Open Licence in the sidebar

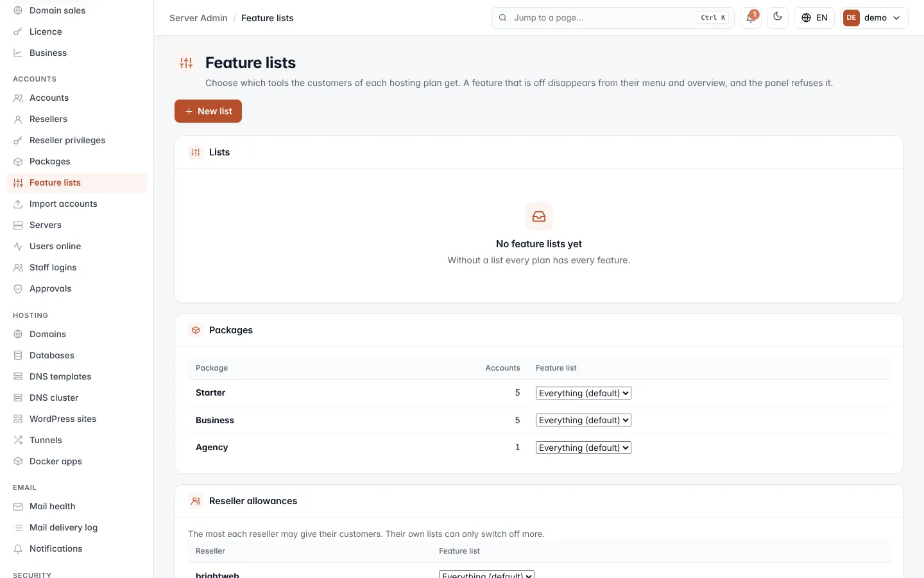[77, 31]
